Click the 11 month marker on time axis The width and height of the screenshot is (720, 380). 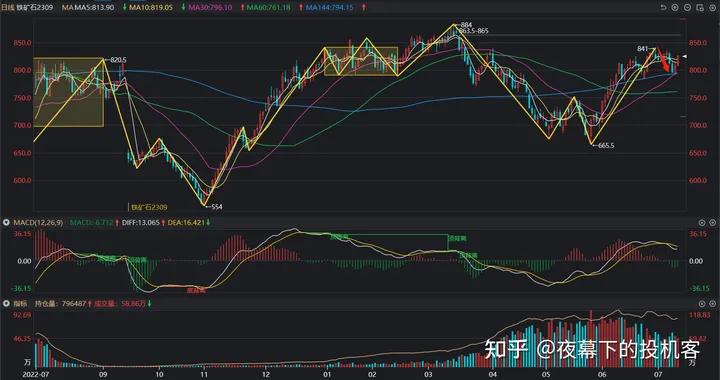[x=204, y=374]
